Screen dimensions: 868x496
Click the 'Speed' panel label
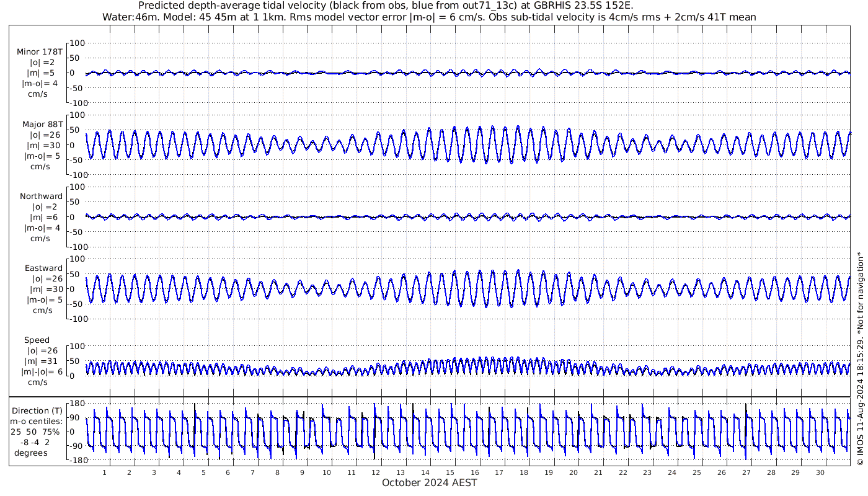click(x=37, y=340)
